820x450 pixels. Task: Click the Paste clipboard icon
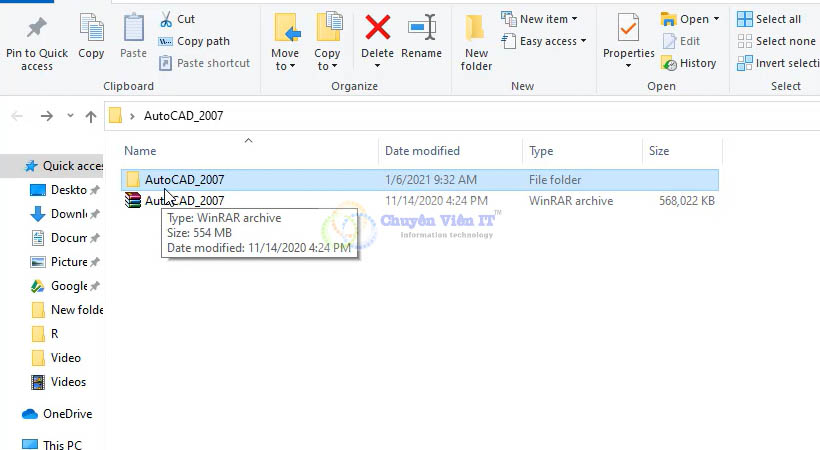133,28
